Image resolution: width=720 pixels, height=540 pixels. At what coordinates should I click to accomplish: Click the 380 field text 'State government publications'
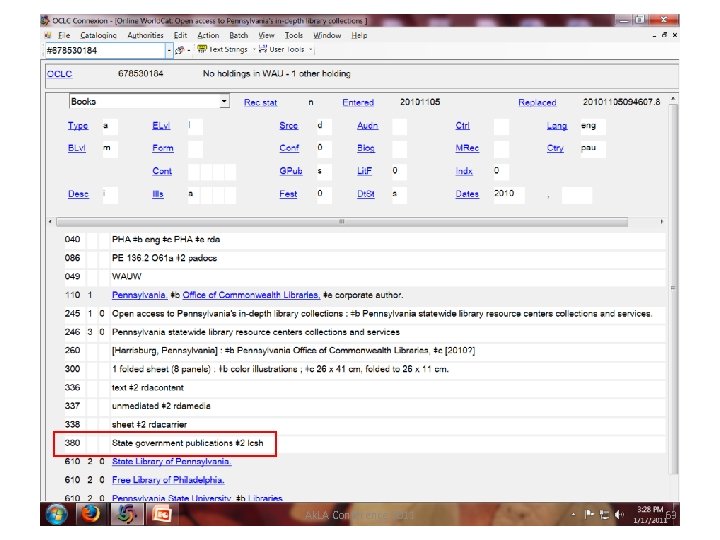pos(172,443)
